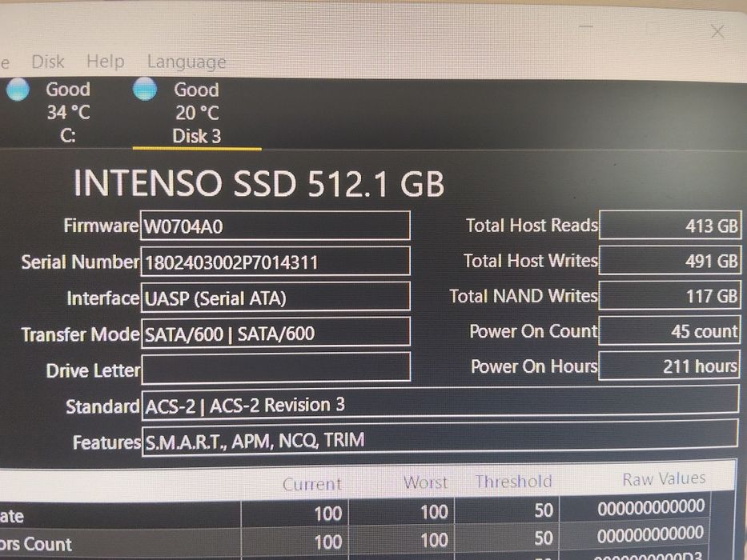The image size is (747, 560).
Task: Click the Raw Values column header
Action: pos(664,478)
